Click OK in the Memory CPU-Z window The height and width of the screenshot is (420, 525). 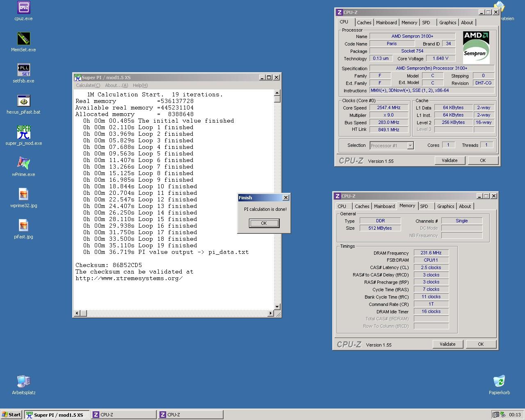tap(481, 344)
